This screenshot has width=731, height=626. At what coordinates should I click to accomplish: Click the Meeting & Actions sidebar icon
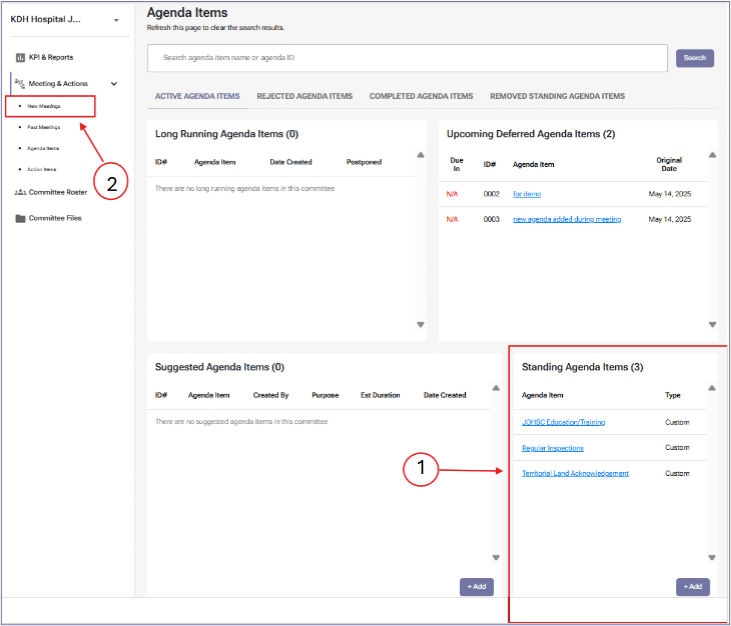click(x=20, y=84)
